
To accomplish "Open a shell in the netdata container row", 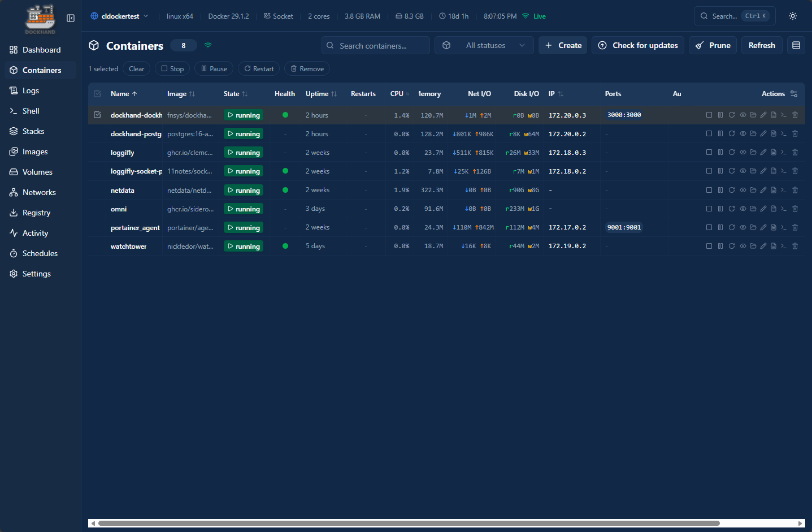I will coord(784,190).
